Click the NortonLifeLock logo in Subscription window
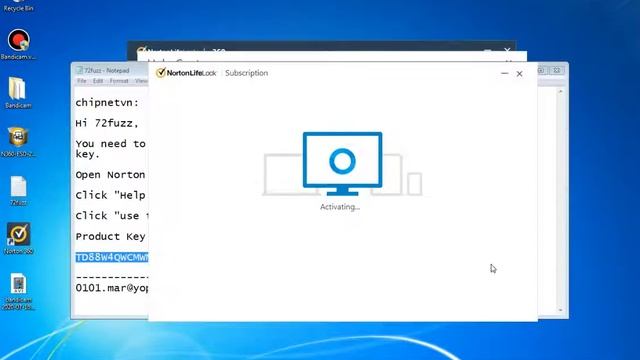This screenshot has height=360, width=640. 186,73
